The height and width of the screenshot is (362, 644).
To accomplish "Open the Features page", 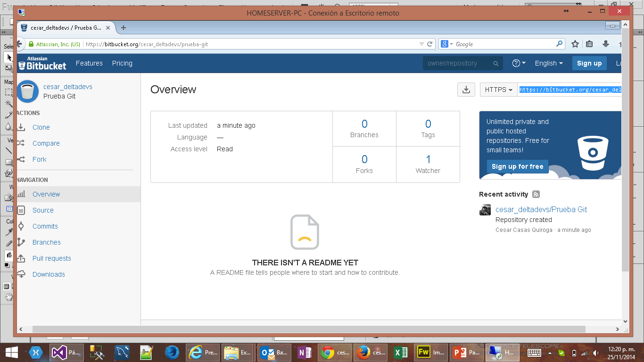I will (x=89, y=63).
